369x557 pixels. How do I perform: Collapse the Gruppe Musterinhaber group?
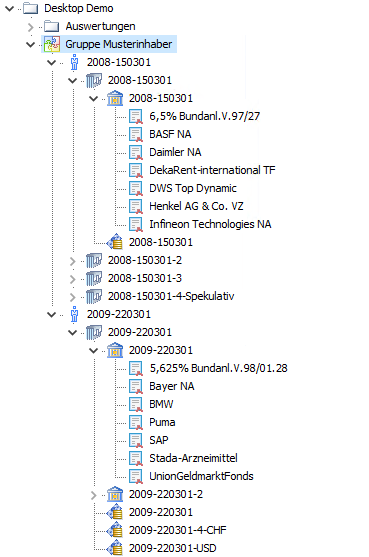coord(31,44)
